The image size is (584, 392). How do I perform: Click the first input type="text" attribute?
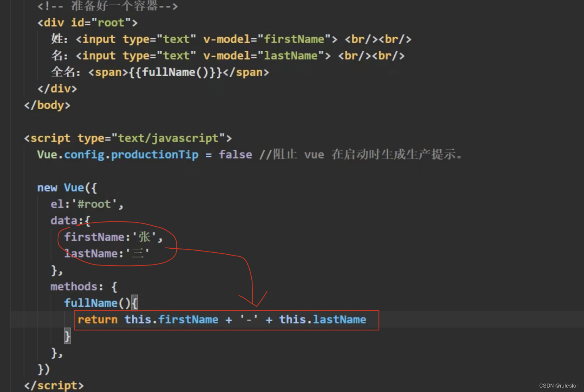(159, 39)
